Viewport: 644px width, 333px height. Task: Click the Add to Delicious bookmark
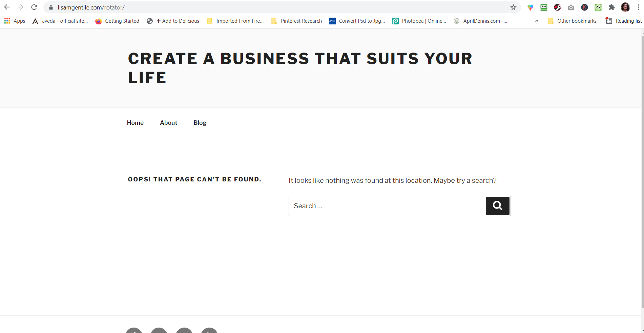(x=173, y=21)
